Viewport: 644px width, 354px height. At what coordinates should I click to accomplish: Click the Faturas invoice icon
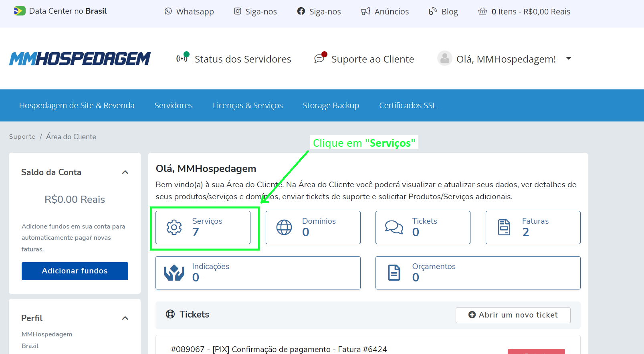click(504, 227)
